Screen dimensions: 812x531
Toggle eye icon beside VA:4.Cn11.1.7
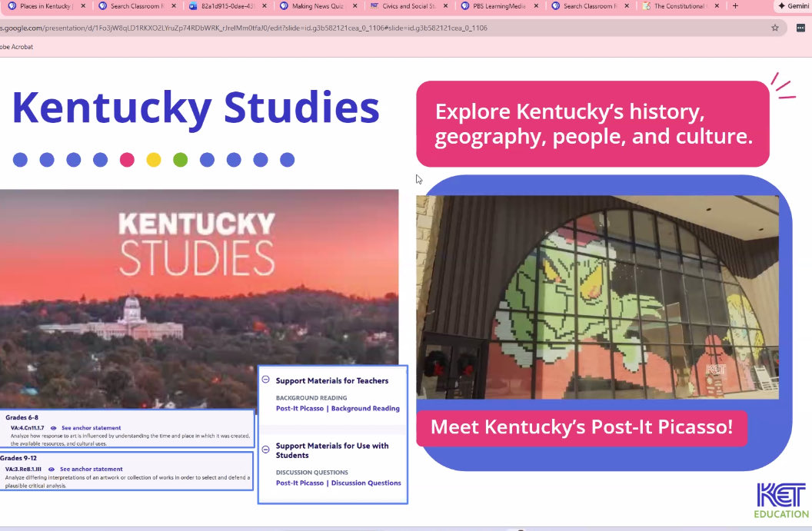click(53, 428)
